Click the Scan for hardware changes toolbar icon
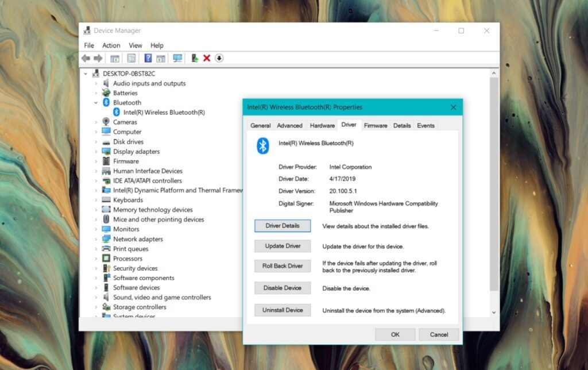 pyautogui.click(x=177, y=58)
